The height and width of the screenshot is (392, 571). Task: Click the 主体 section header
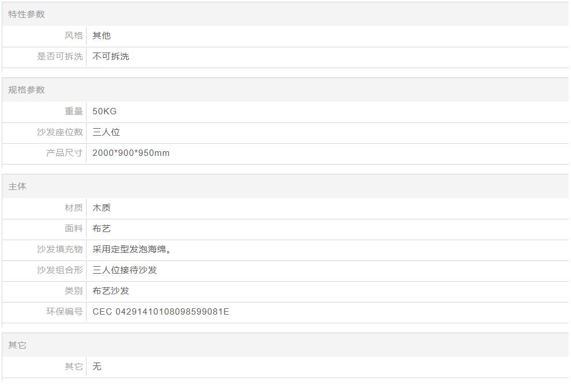coord(17,186)
